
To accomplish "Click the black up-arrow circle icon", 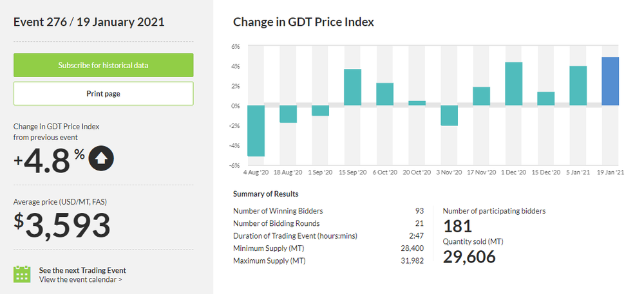I will pos(101,158).
